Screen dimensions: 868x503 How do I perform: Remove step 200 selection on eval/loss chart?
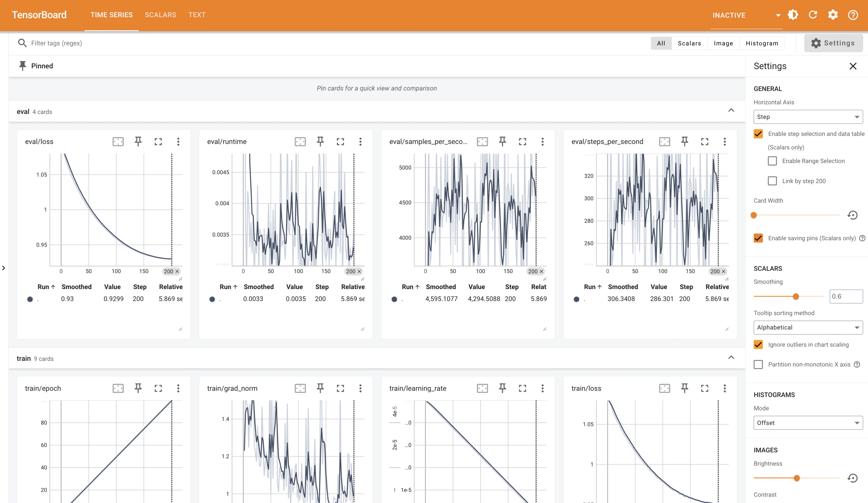[x=177, y=271]
